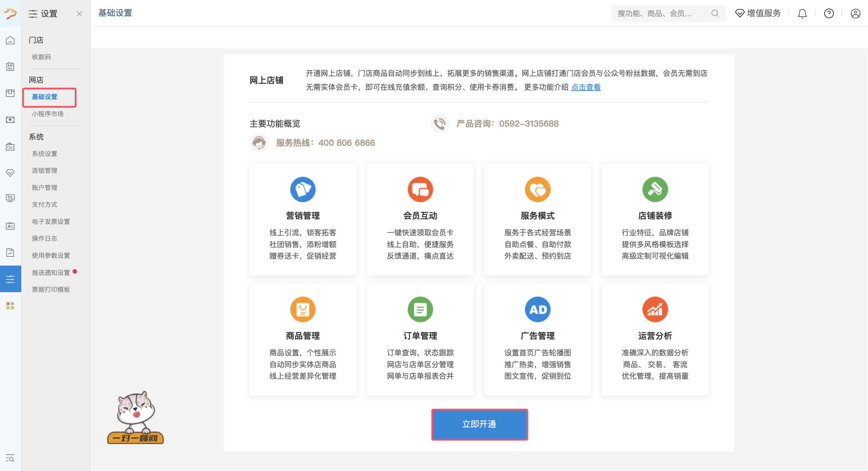Open the goods box icon in the left rail
This screenshot has height=471, width=868.
pos(10,93)
